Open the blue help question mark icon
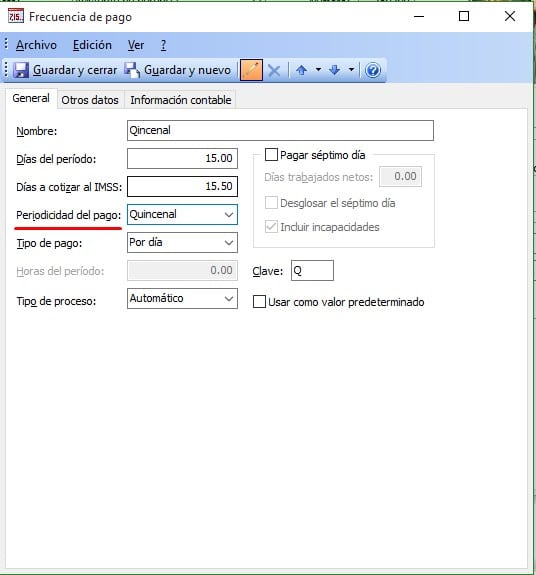The image size is (536, 575). pos(372,70)
